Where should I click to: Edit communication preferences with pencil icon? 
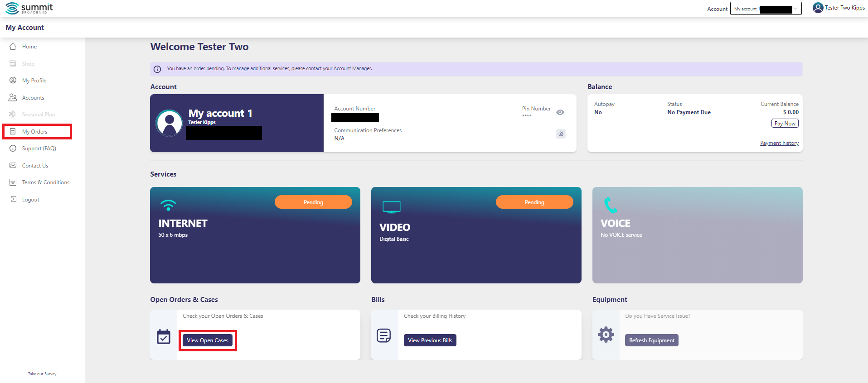[x=561, y=134]
